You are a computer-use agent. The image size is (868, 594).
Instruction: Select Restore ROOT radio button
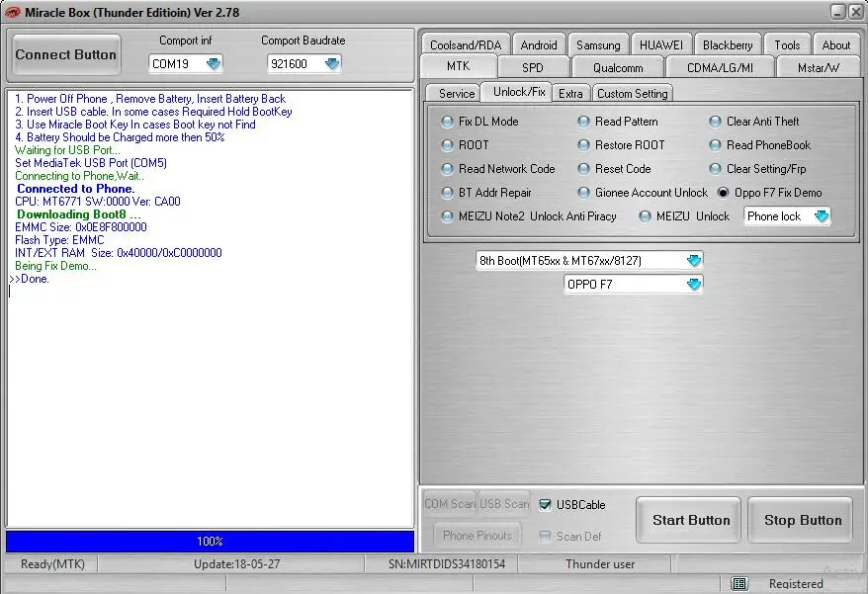point(583,145)
